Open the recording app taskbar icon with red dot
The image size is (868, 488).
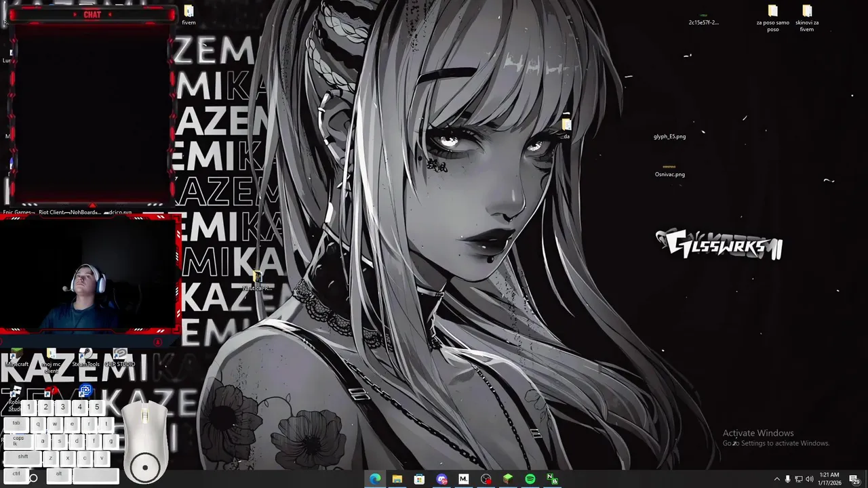(x=486, y=479)
